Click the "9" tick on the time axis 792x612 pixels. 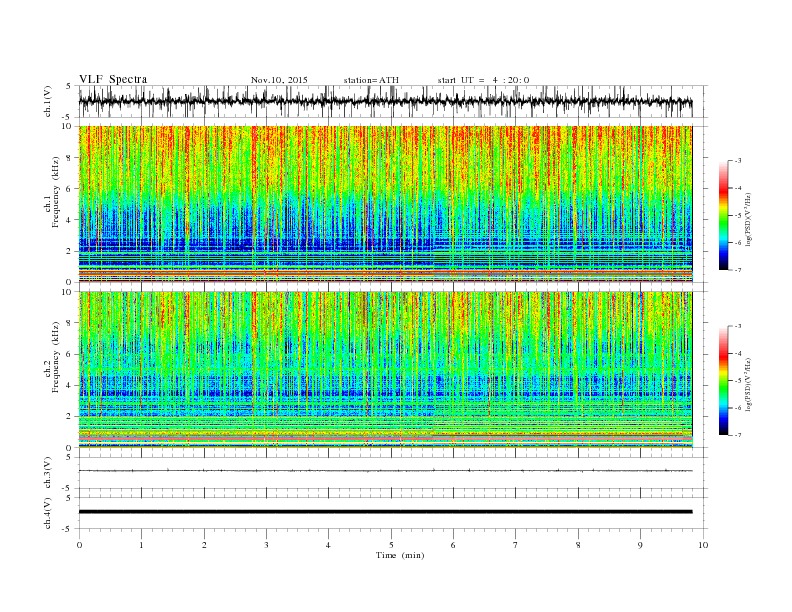640,545
